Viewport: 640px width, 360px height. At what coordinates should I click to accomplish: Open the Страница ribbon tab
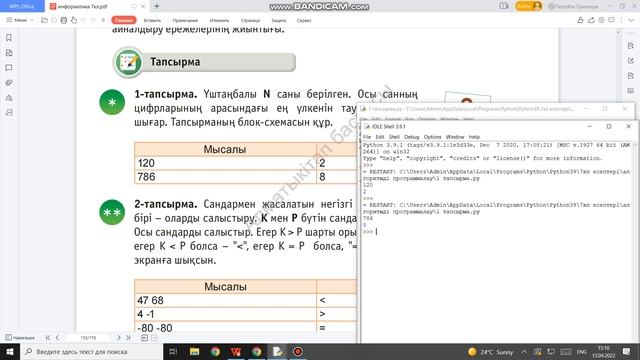point(250,20)
